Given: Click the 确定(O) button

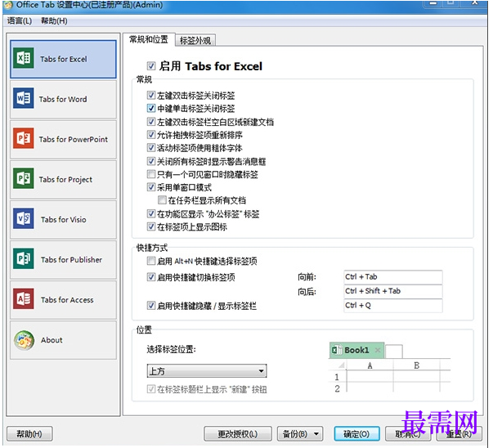Looking at the screenshot, I should 356,434.
